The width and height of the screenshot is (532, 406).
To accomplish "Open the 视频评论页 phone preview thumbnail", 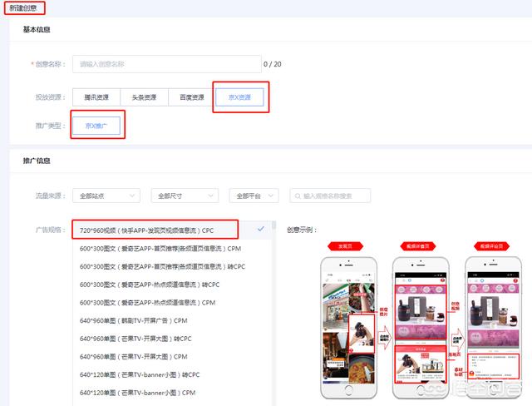I will (493, 328).
